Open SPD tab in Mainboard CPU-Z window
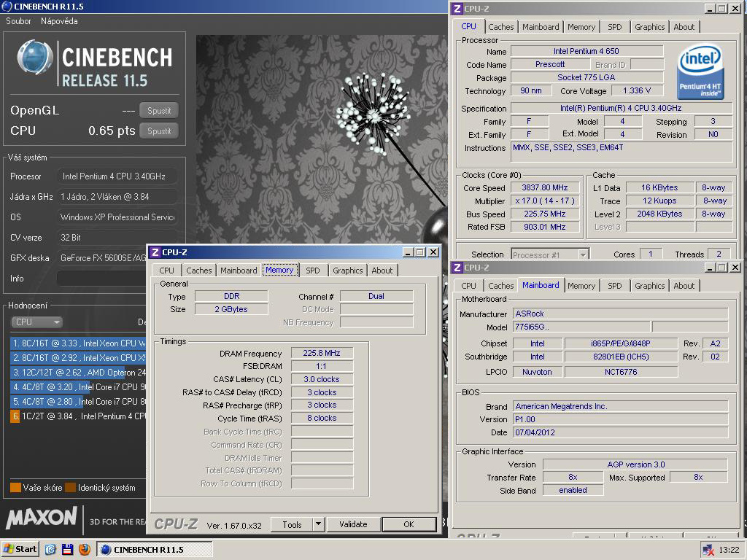747x560 pixels. (614, 286)
